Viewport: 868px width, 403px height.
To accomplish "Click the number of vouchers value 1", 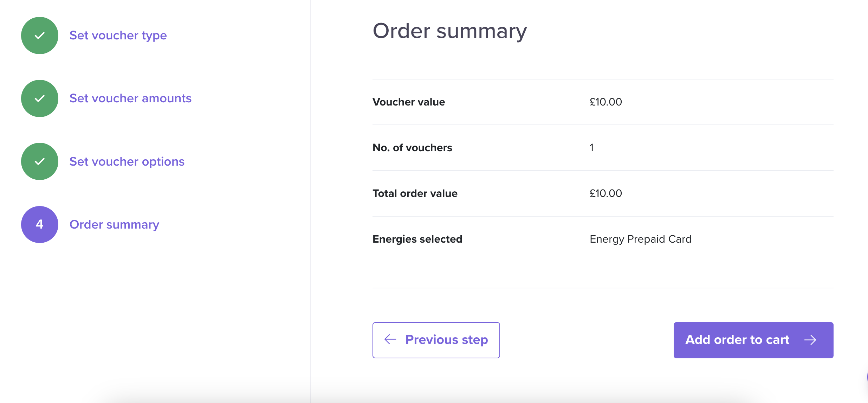I will click(592, 148).
